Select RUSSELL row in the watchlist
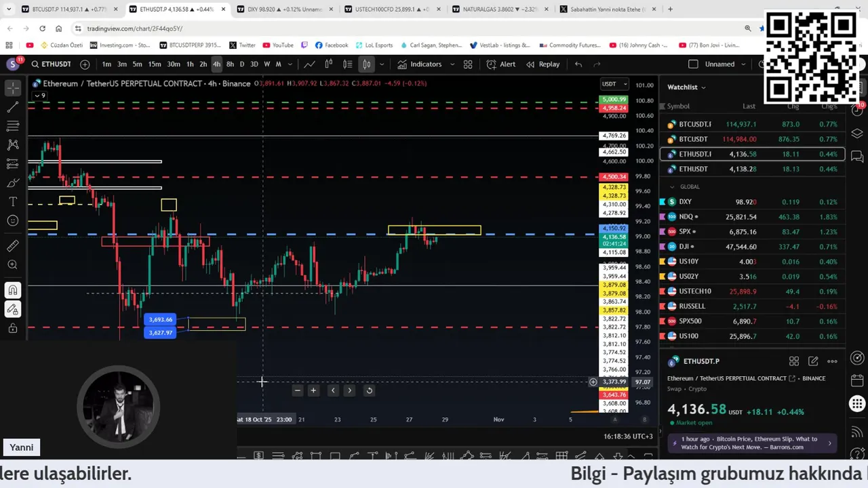 coord(752,306)
